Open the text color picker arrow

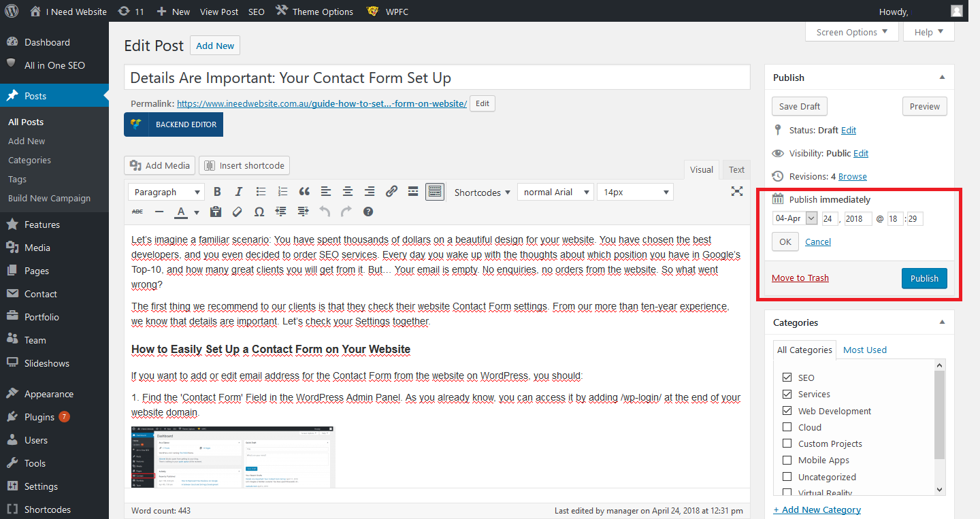point(197,212)
